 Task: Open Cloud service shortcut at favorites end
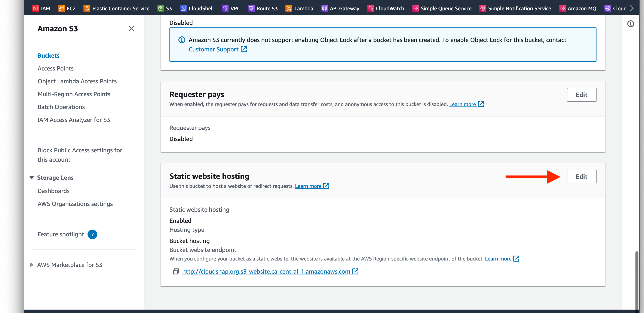click(x=615, y=8)
